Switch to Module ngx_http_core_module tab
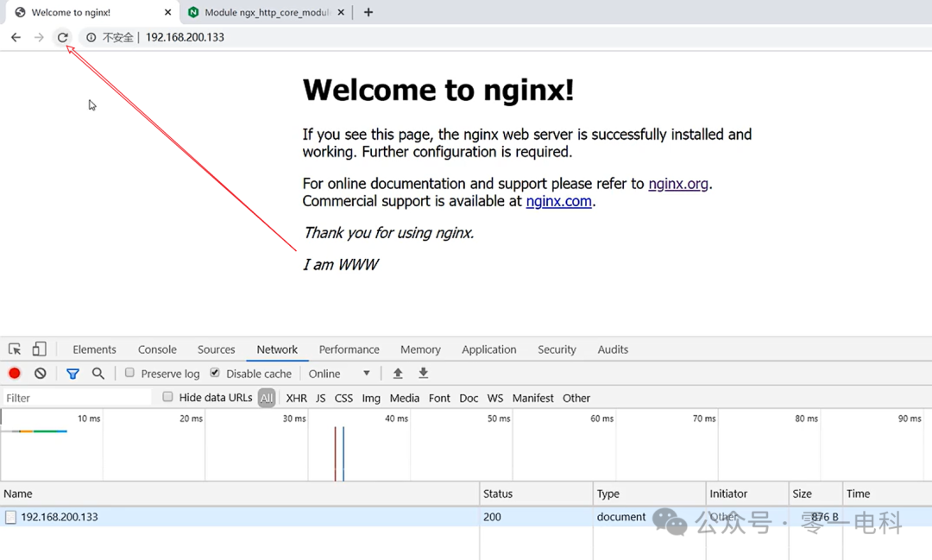This screenshot has height=560, width=932. coord(267,12)
